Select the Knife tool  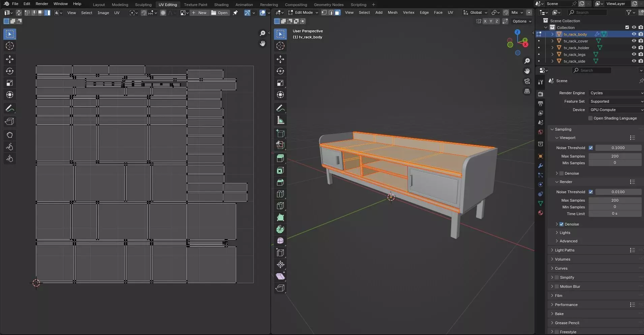click(280, 206)
